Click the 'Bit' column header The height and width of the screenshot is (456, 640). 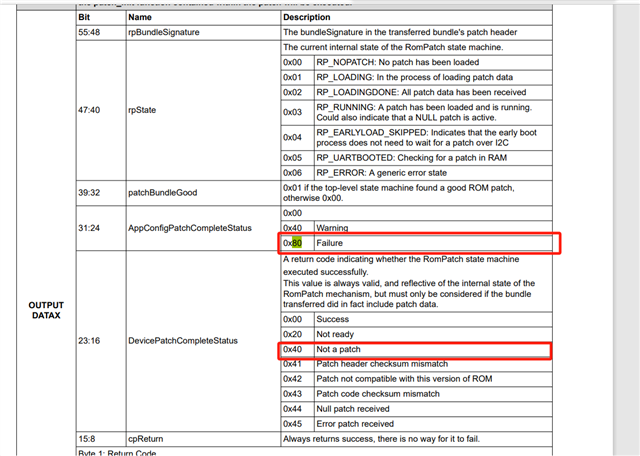pos(84,17)
